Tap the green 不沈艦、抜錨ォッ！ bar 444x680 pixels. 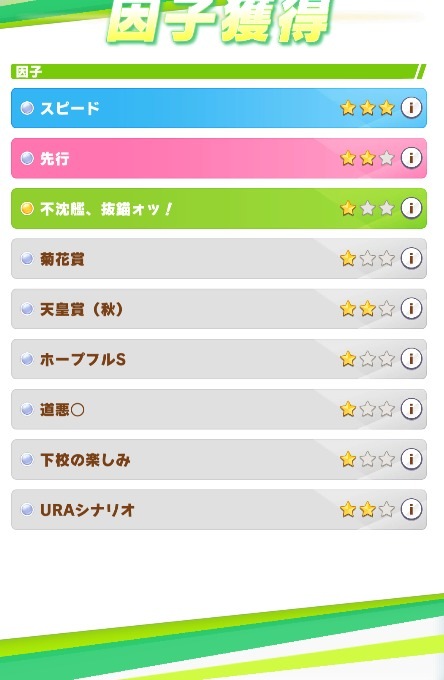pos(219,208)
